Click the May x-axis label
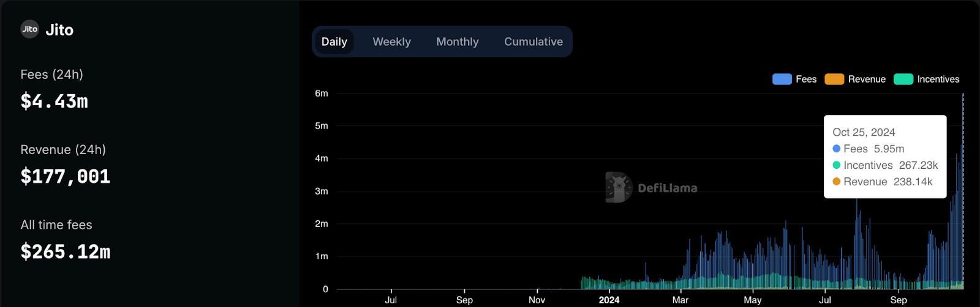 (x=753, y=300)
